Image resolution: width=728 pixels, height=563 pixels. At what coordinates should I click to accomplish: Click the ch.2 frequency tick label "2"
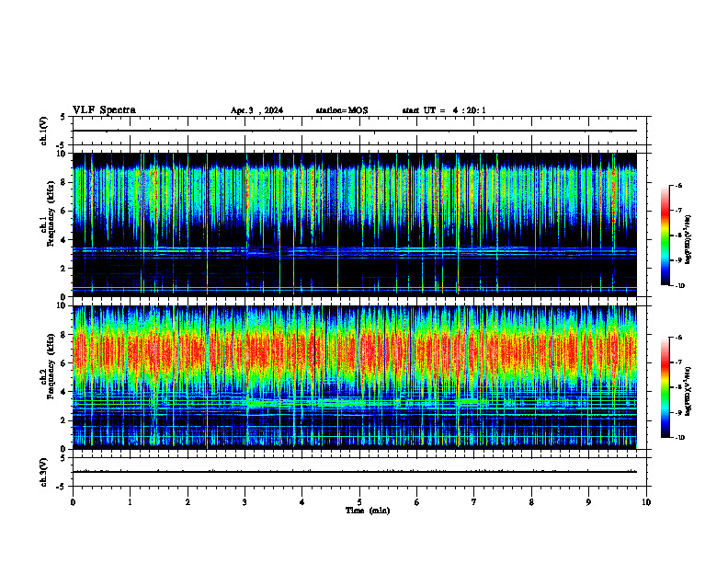[x=64, y=420]
